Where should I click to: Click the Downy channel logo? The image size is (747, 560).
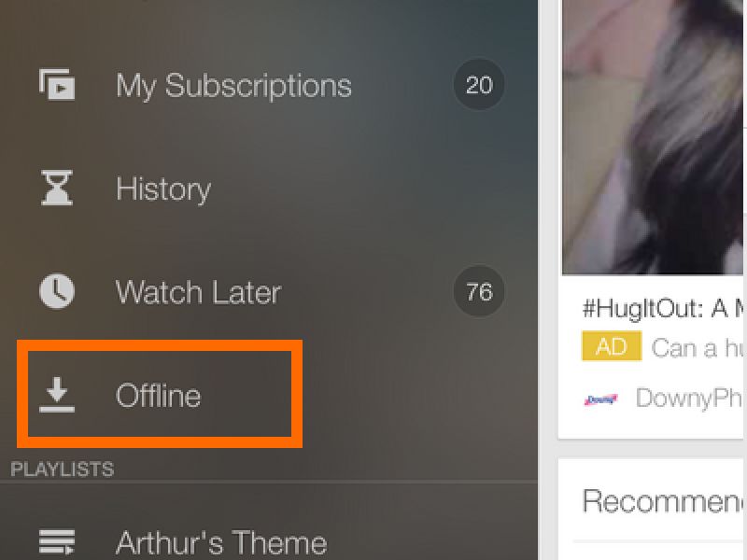[x=599, y=399]
